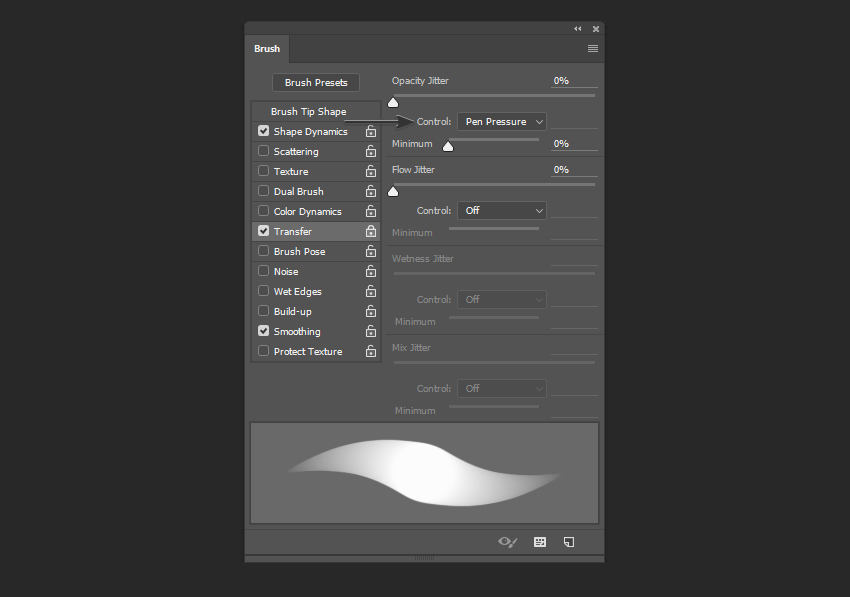Screen dimensions: 850x597
Task: Open the Color Dynamics options label
Action: point(307,211)
